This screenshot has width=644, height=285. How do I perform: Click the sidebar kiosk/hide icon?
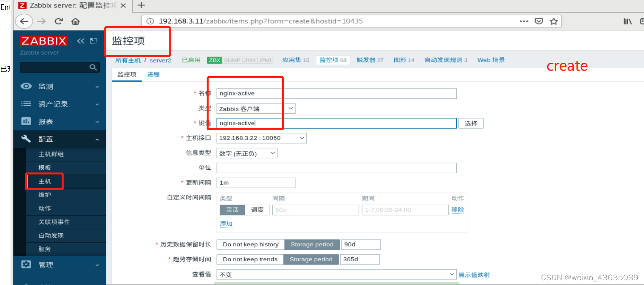click(94, 41)
